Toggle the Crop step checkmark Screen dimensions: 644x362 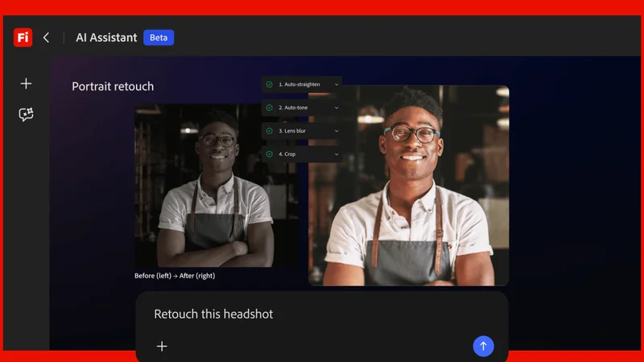click(270, 154)
